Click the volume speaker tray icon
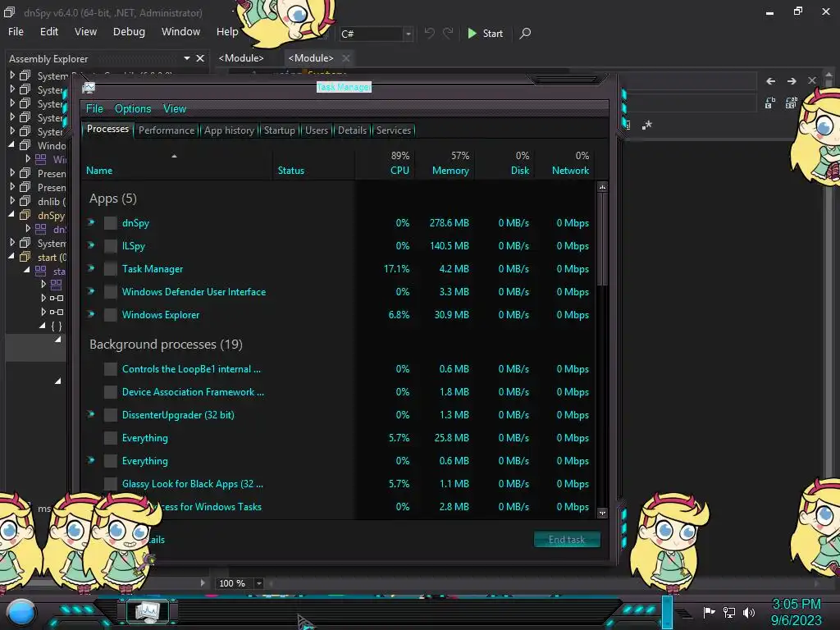840x630 pixels. (749, 612)
